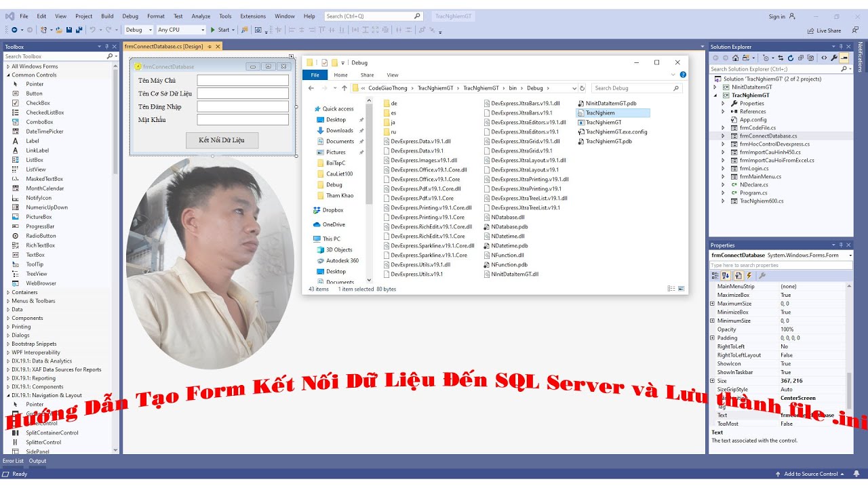Viewport: 868px width, 488px height.
Task: Expand frmLogin.cs node in Solution Explorer
Action: 724,168
